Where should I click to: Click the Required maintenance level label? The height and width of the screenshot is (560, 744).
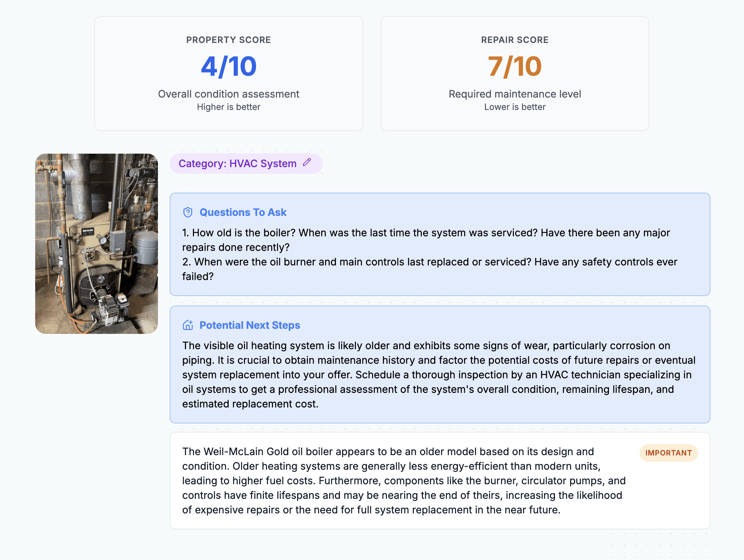515,94
